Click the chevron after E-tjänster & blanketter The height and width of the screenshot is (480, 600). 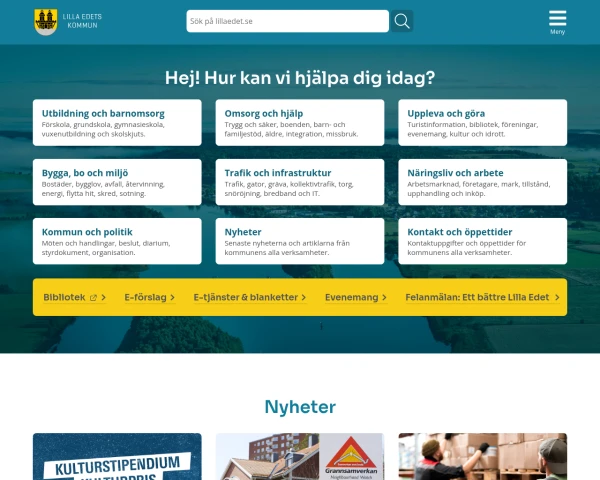click(x=303, y=297)
